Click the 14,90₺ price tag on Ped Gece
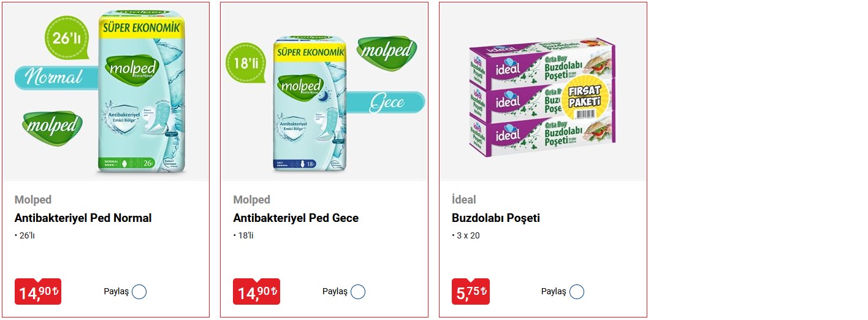Screen dimensions: 868x320 [x=257, y=292]
